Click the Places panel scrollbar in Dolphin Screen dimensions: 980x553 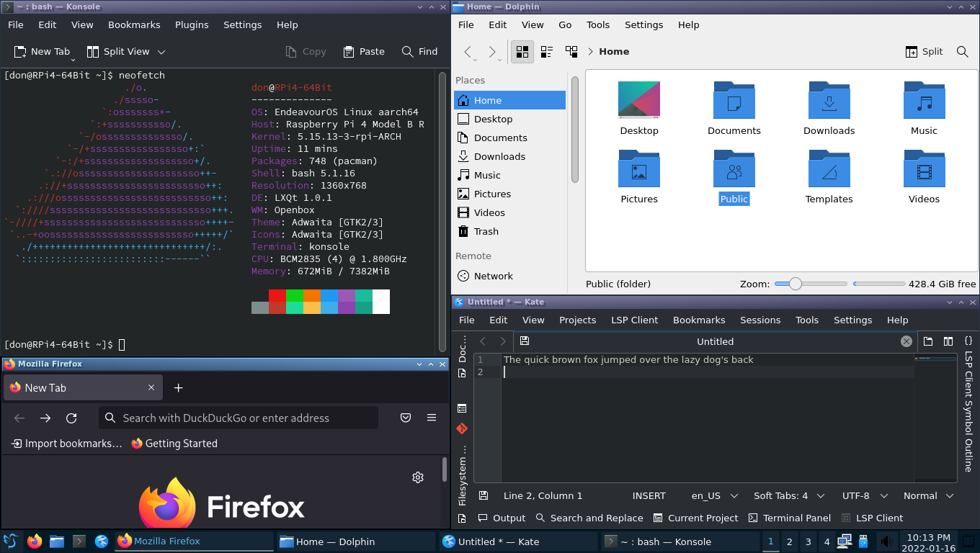coord(575,130)
